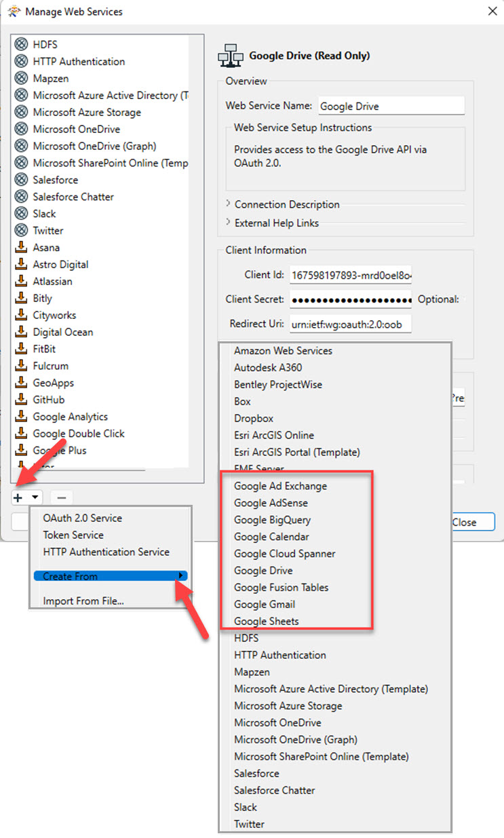
Task: Select Slack in submenu
Action: pyautogui.click(x=246, y=807)
